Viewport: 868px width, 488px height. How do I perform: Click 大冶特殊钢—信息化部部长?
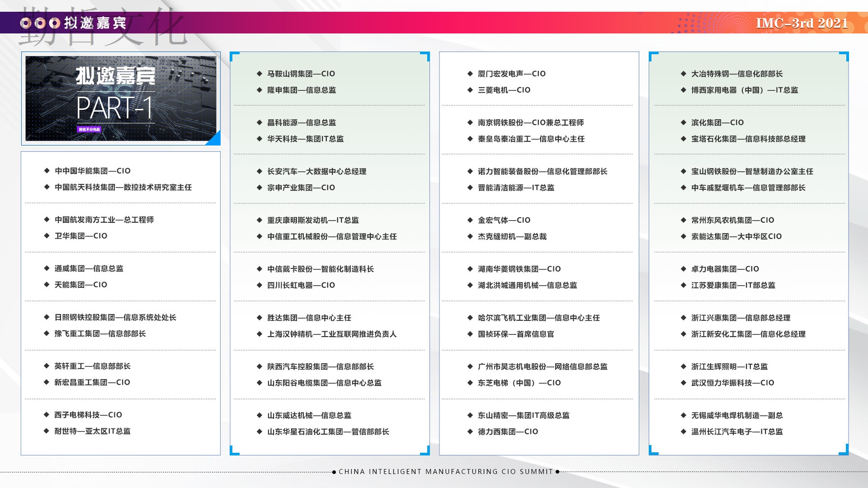pyautogui.click(x=737, y=74)
